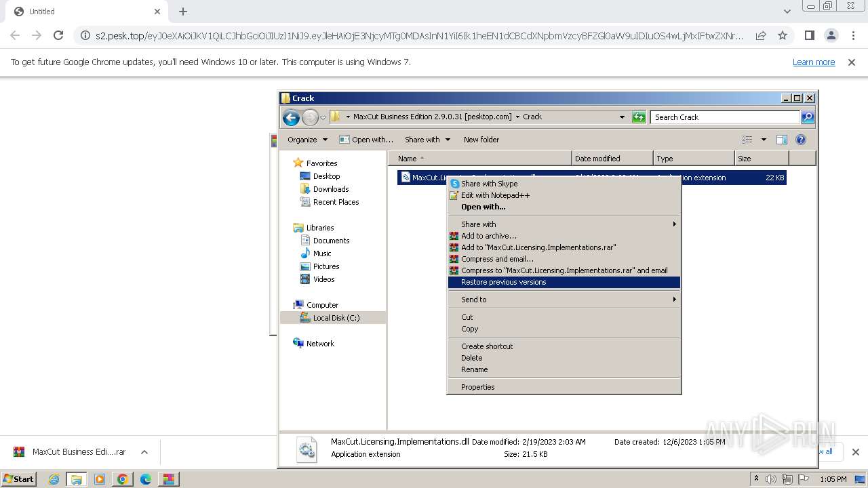868x488 pixels.
Task: Select Network in navigation pane
Action: (320, 344)
